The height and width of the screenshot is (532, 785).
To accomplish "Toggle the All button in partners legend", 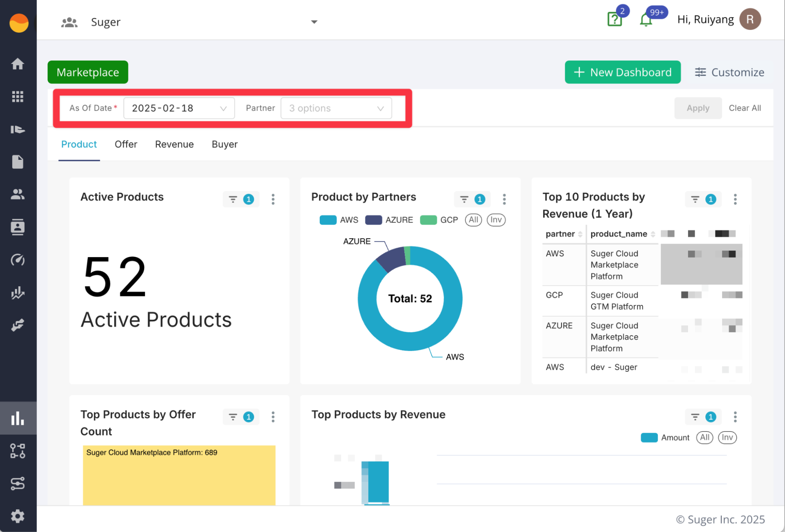I will click(x=473, y=220).
